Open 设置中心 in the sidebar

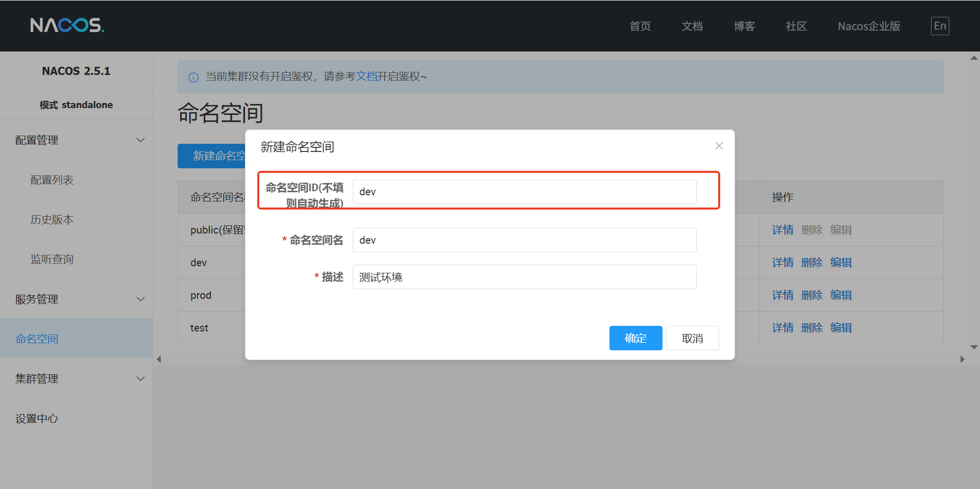36,418
